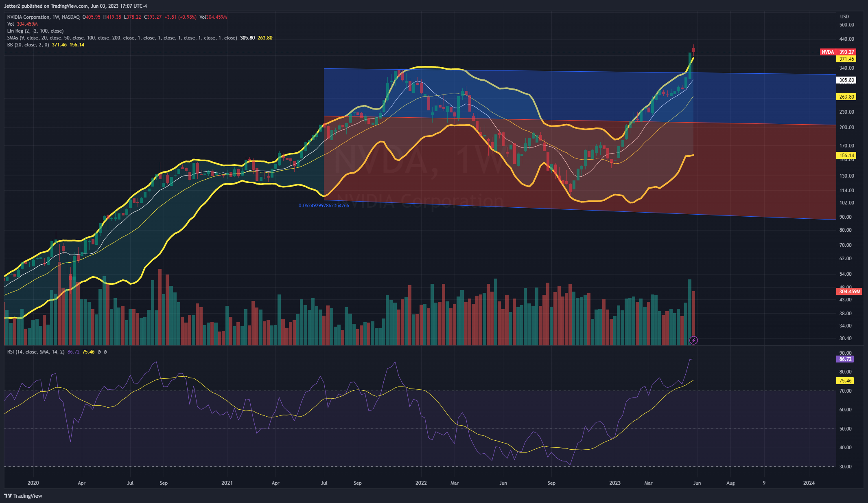The height and width of the screenshot is (503, 868).
Task: Select the Vol indicator legend line
Action: click(x=22, y=24)
